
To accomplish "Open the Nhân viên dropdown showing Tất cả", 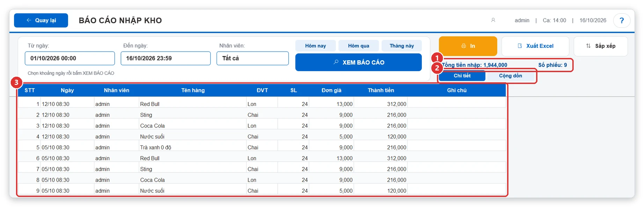I will pos(253,58).
